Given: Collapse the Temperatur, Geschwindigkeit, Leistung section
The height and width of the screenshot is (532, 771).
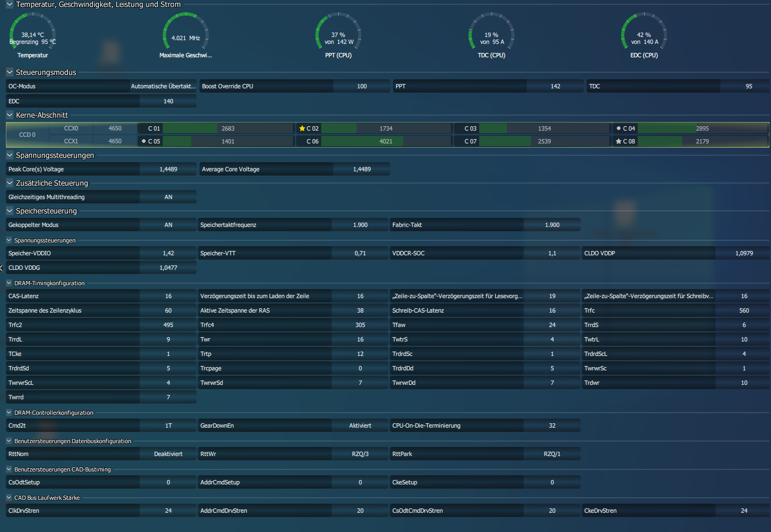Looking at the screenshot, I should tap(9, 4).
